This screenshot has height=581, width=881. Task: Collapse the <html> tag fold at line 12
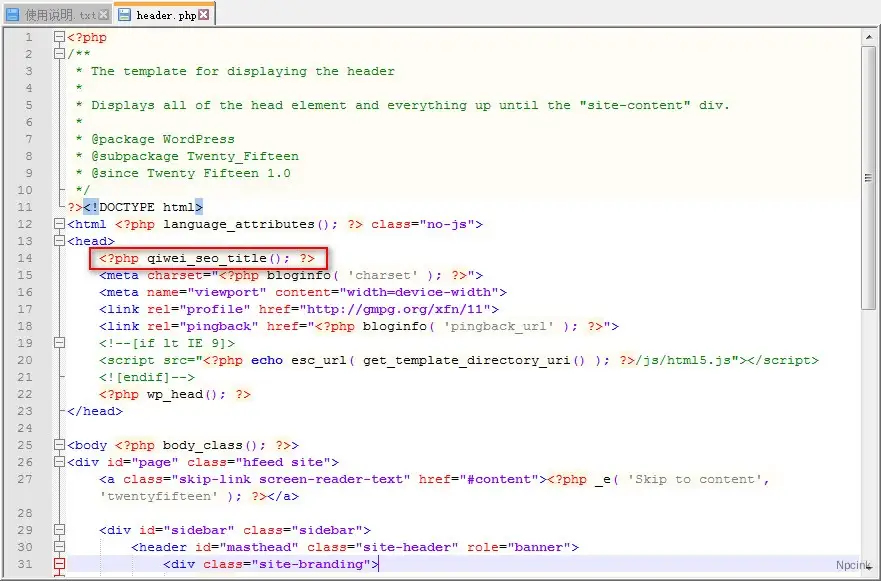pos(59,224)
